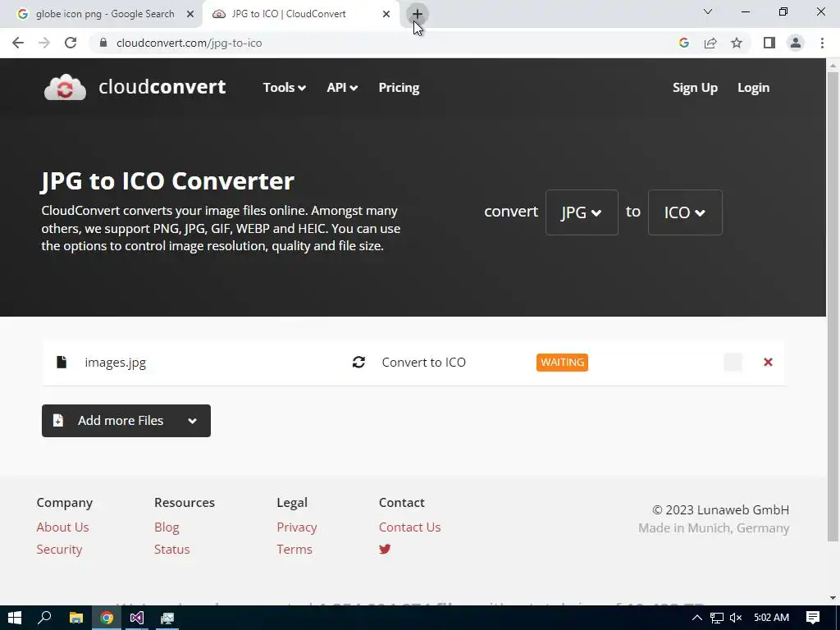This screenshot has width=840, height=630.
Task: Go back using browser back arrow
Action: 18,43
